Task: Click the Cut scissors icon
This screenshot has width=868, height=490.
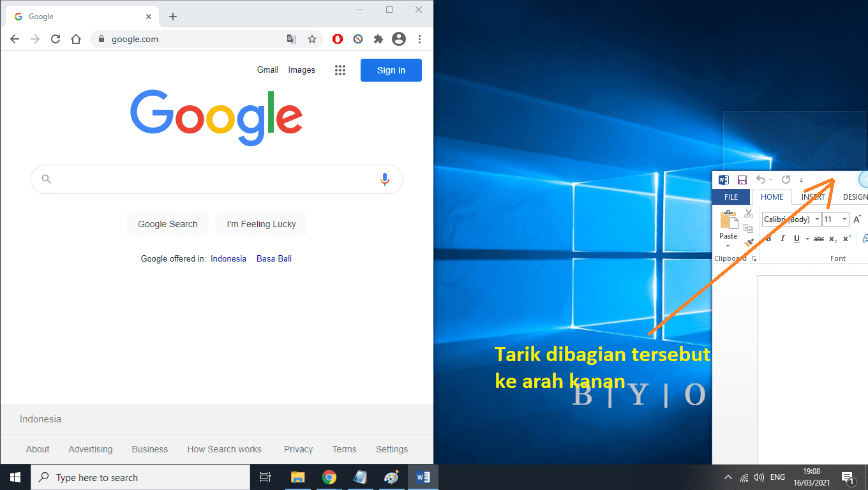Action: click(x=749, y=213)
